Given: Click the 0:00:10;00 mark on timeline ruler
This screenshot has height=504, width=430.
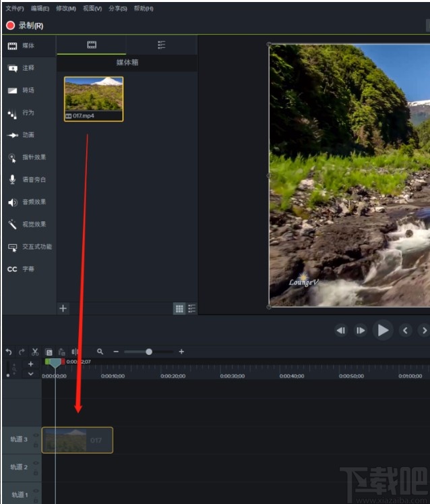Looking at the screenshot, I should tap(113, 376).
